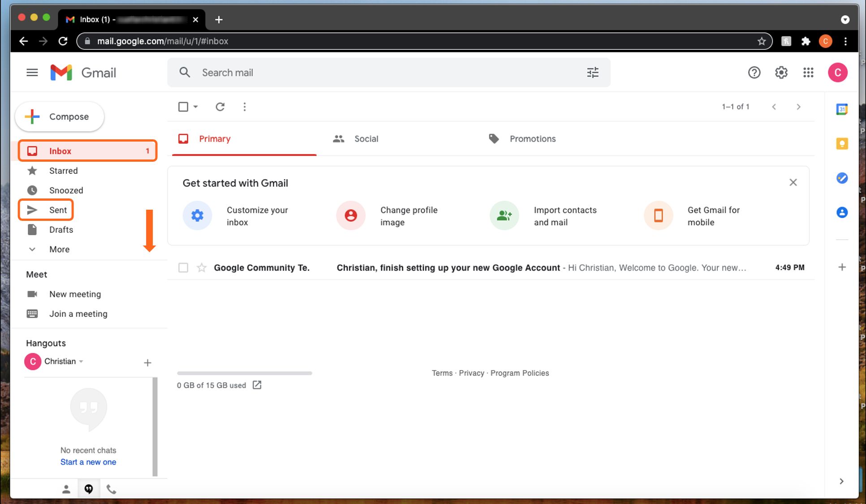Show search options filter icon
Image resolution: width=866 pixels, height=504 pixels.
click(x=593, y=73)
